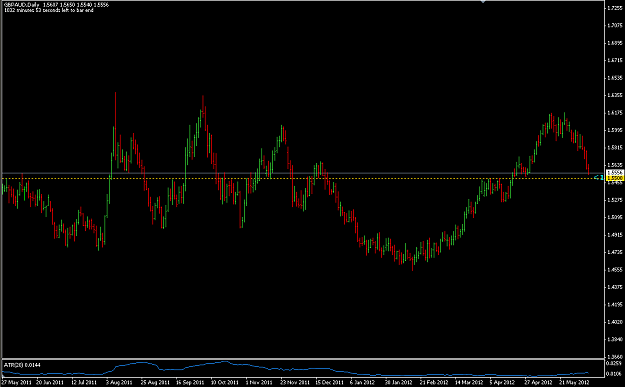Click the 20 Jun 2011 date label
Image resolution: width=625 pixels, height=387 pixels.
(x=49, y=382)
